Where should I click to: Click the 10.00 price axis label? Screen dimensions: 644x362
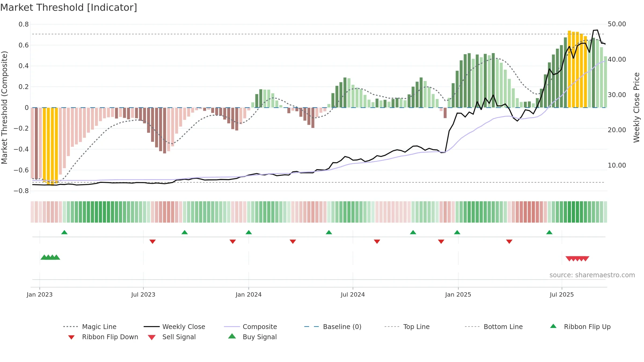tap(617, 165)
